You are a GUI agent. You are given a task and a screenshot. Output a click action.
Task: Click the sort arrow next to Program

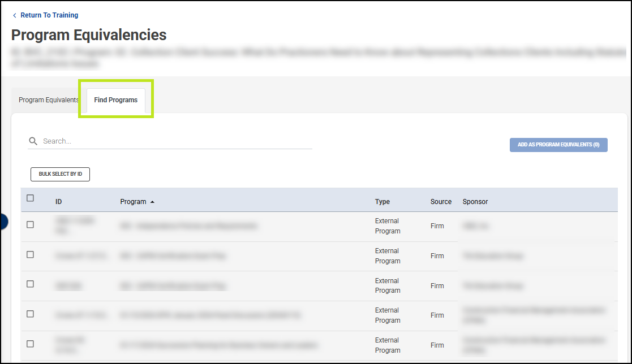[x=152, y=202]
